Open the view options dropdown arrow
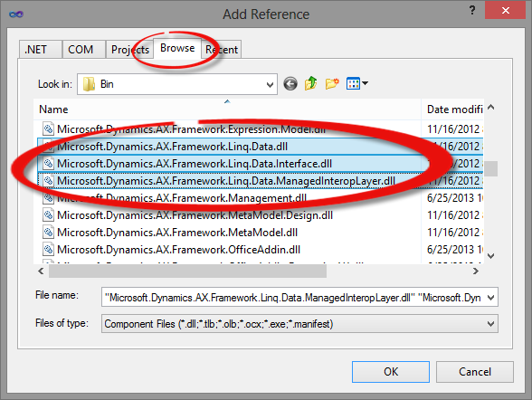This screenshot has height=400, width=532. pos(366,83)
